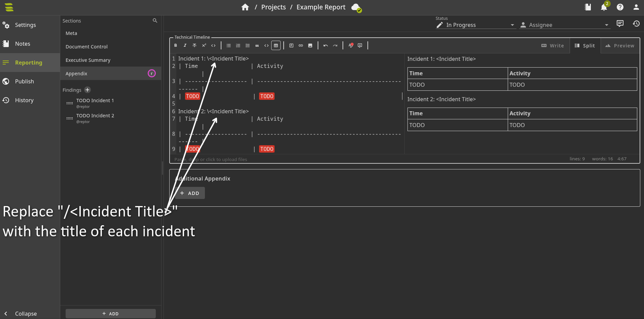
Task: Open the help menu icon
Action: (620, 7)
